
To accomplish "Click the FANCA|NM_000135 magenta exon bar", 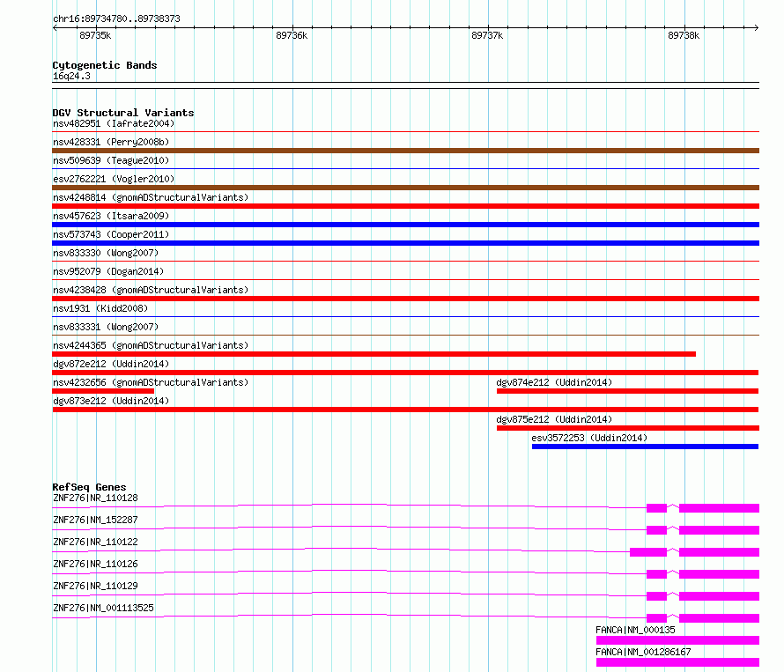I will [677, 640].
